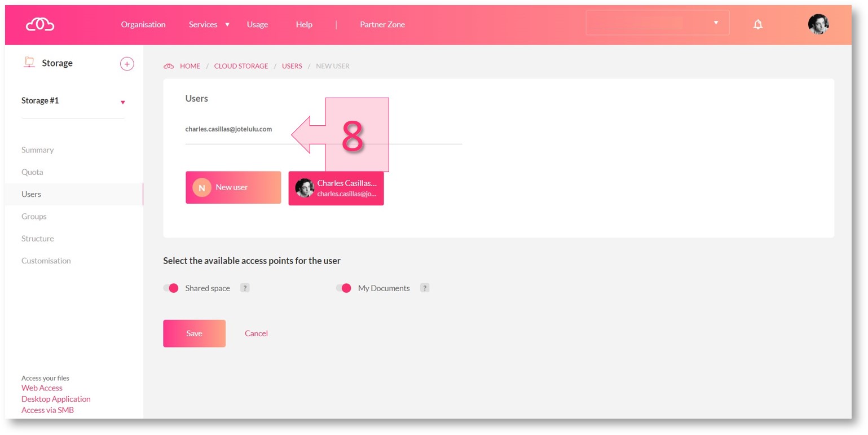The image size is (868, 435).
Task: Expand the Storage #1 selector
Action: pyautogui.click(x=123, y=102)
